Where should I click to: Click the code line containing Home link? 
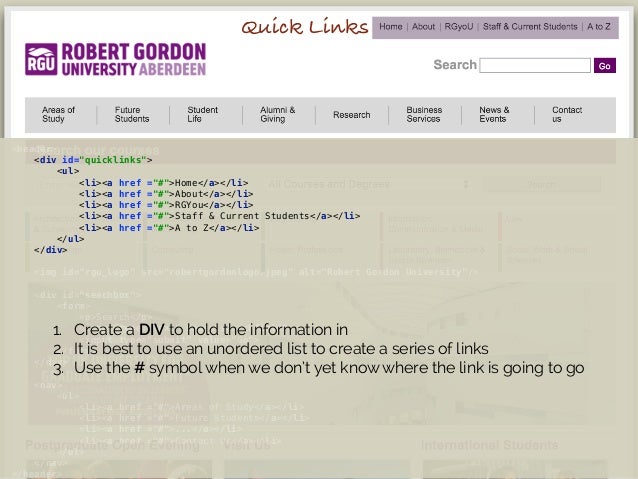click(164, 183)
